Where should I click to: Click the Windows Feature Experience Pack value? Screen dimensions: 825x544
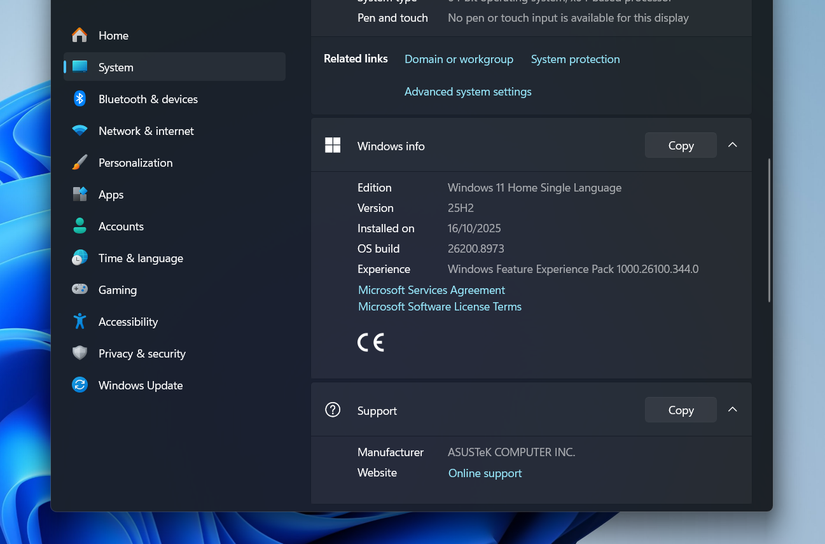(x=573, y=269)
